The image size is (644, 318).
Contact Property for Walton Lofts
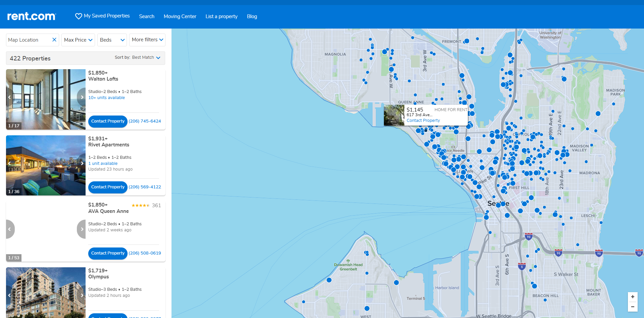pyautogui.click(x=108, y=121)
